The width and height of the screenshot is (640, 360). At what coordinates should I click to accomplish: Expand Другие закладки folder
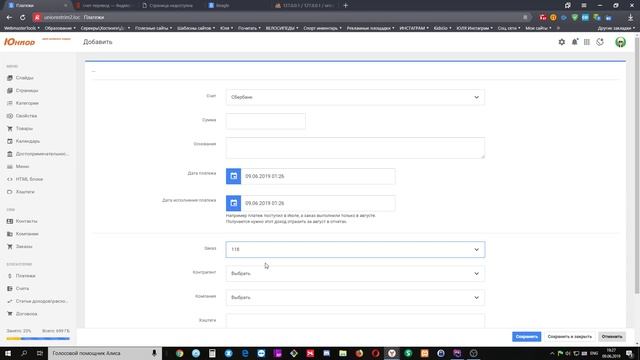tap(616, 28)
